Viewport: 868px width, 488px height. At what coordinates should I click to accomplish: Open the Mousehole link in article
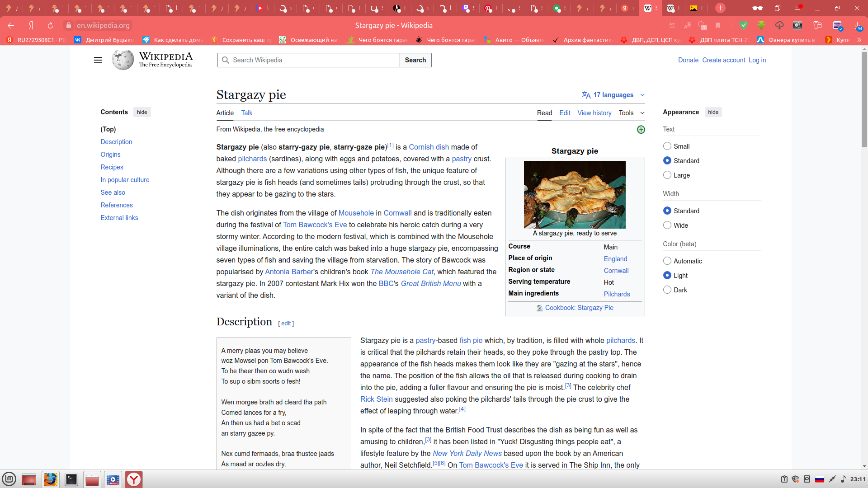(x=356, y=213)
